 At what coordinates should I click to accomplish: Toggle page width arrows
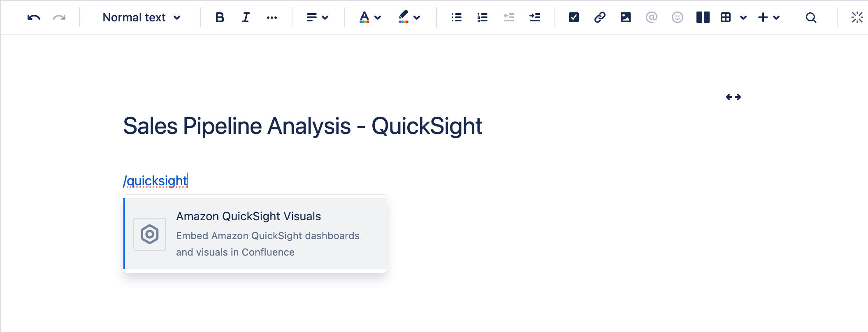pos(733,97)
